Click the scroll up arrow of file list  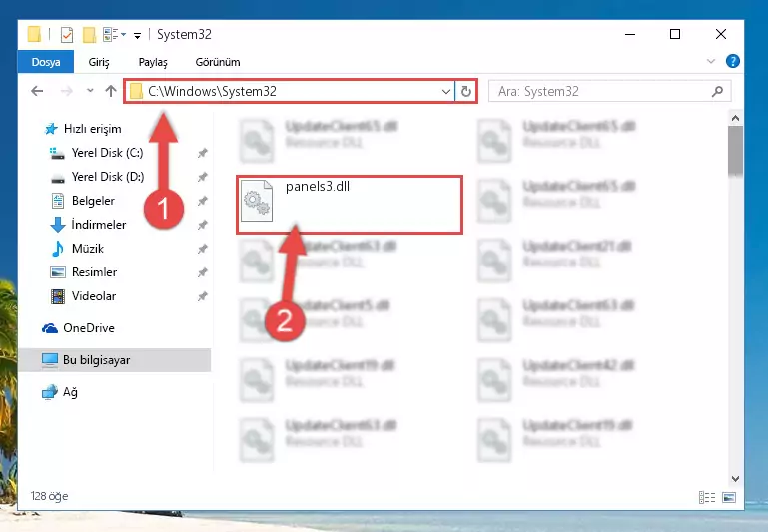coord(735,118)
